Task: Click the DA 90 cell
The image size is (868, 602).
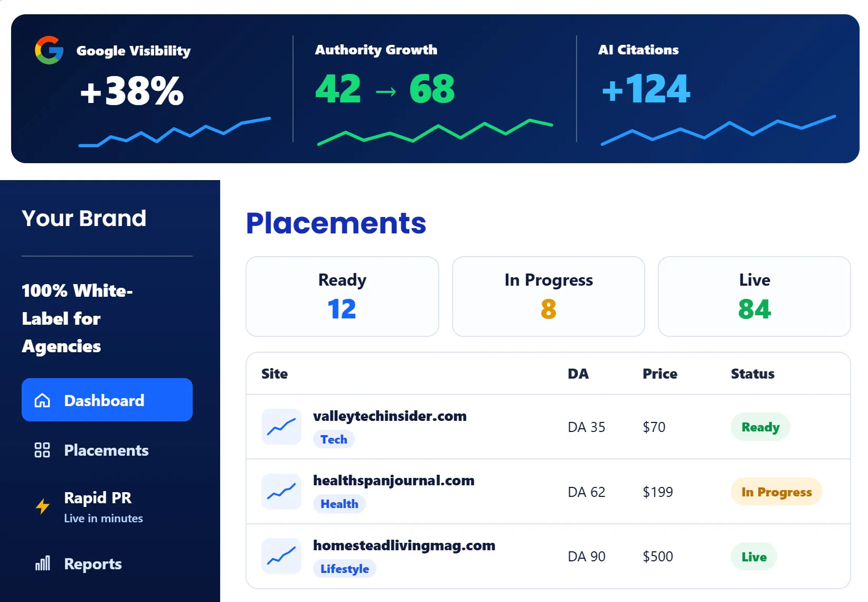Action: click(x=587, y=557)
